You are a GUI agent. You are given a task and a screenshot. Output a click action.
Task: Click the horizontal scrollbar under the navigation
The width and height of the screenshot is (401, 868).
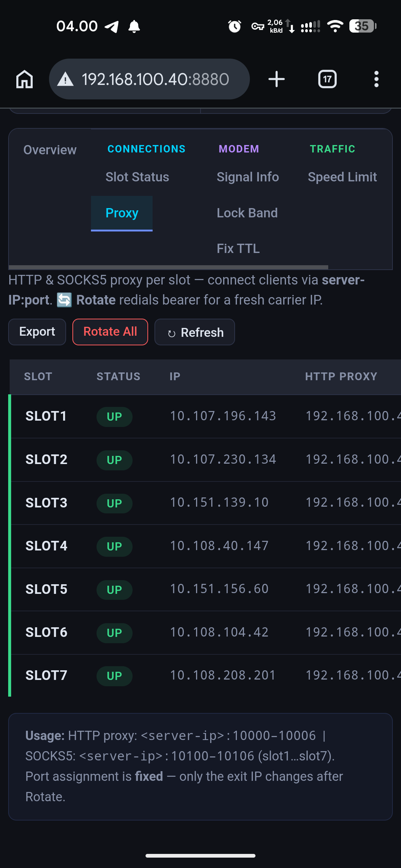click(x=168, y=267)
